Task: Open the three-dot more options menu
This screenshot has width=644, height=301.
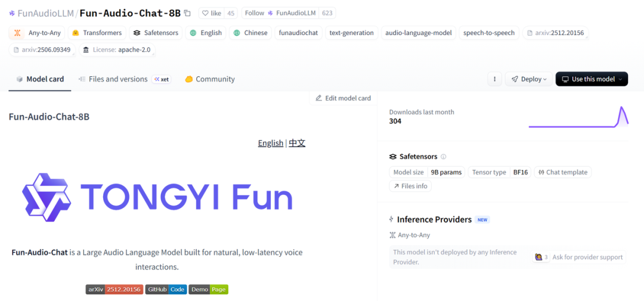Action: 494,79
